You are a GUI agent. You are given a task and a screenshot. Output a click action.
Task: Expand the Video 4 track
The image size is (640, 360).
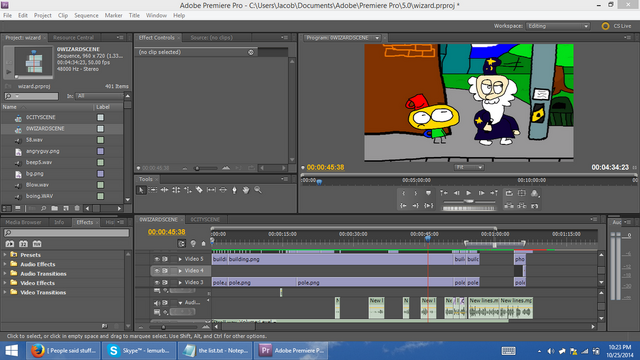(x=180, y=271)
